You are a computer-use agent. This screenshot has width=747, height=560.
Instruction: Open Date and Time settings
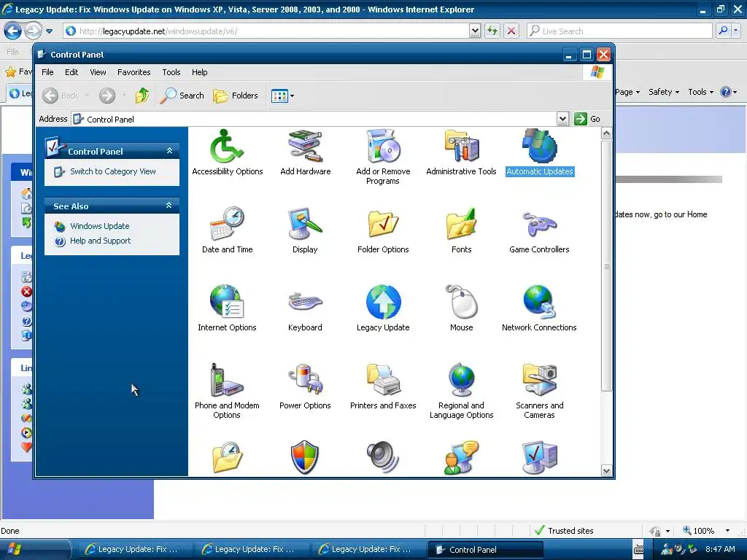(x=228, y=230)
